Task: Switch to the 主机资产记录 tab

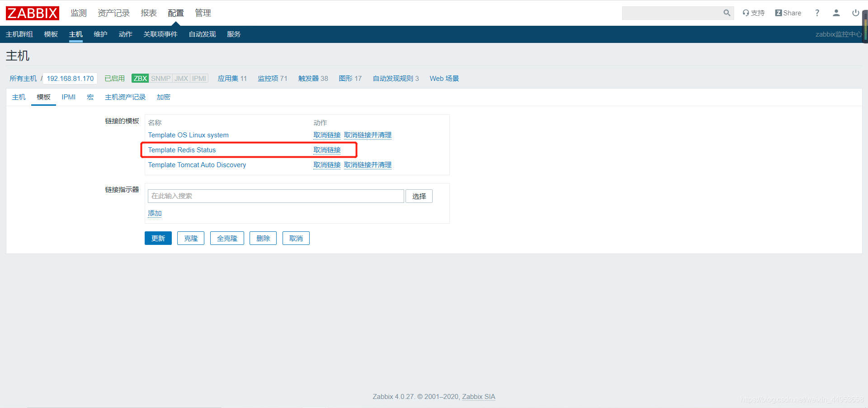Action: pyautogui.click(x=125, y=97)
